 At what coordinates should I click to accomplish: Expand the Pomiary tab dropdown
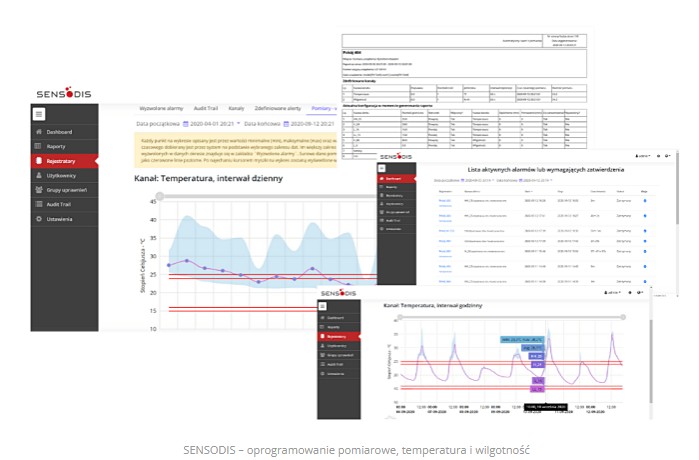coord(334,107)
